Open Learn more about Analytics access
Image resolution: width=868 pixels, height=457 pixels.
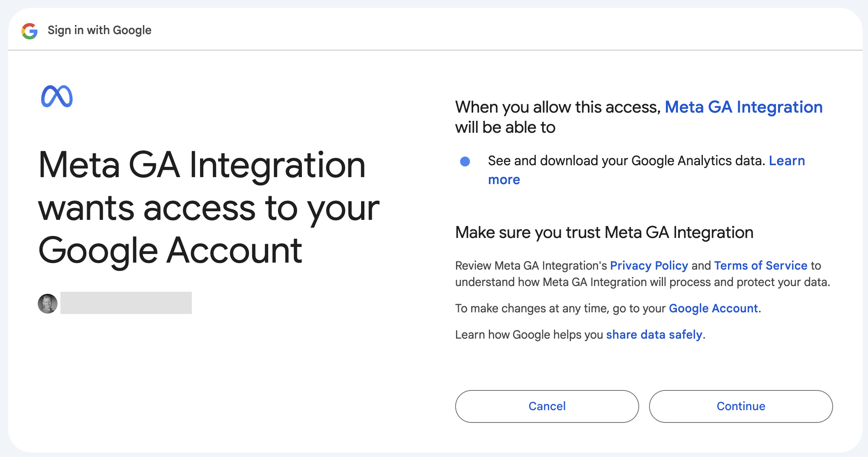click(647, 170)
